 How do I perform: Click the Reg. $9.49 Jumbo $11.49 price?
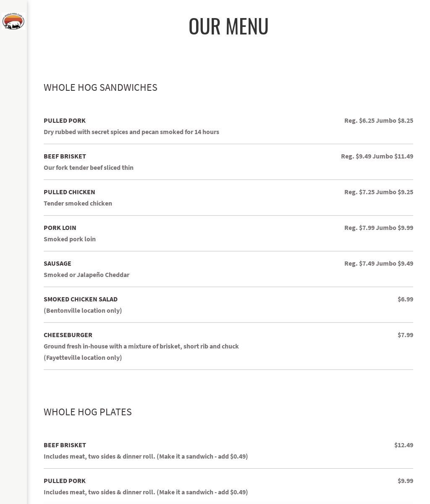click(x=377, y=156)
